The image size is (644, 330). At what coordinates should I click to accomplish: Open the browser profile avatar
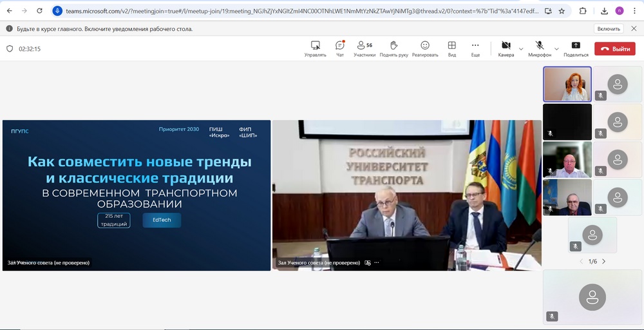[x=619, y=11]
